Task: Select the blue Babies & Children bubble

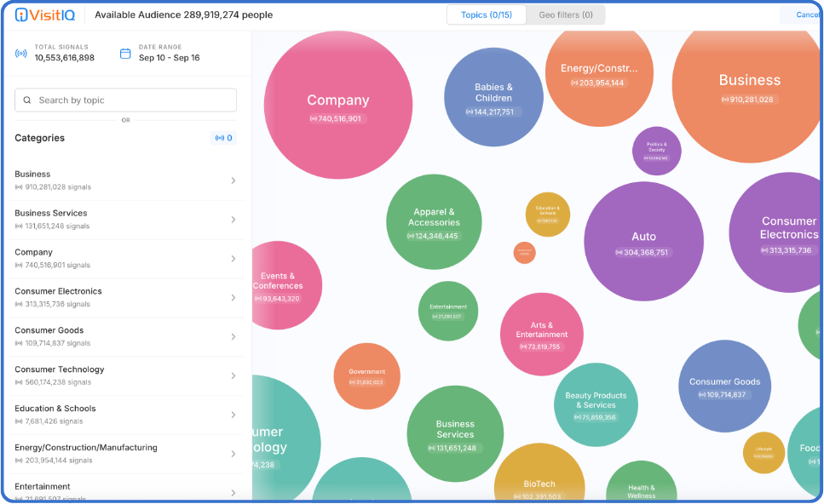Action: pos(493,96)
